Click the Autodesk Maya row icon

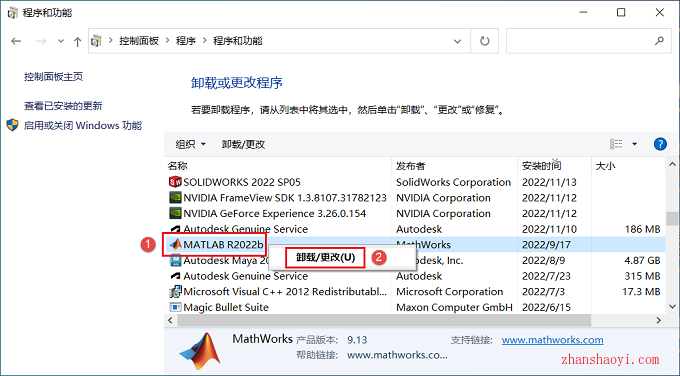pos(175,260)
